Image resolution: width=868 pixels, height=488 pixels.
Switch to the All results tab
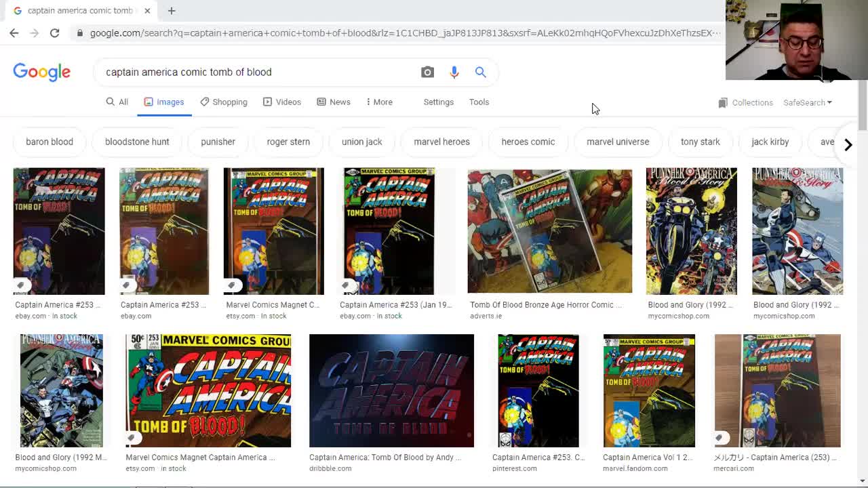[x=117, y=102]
